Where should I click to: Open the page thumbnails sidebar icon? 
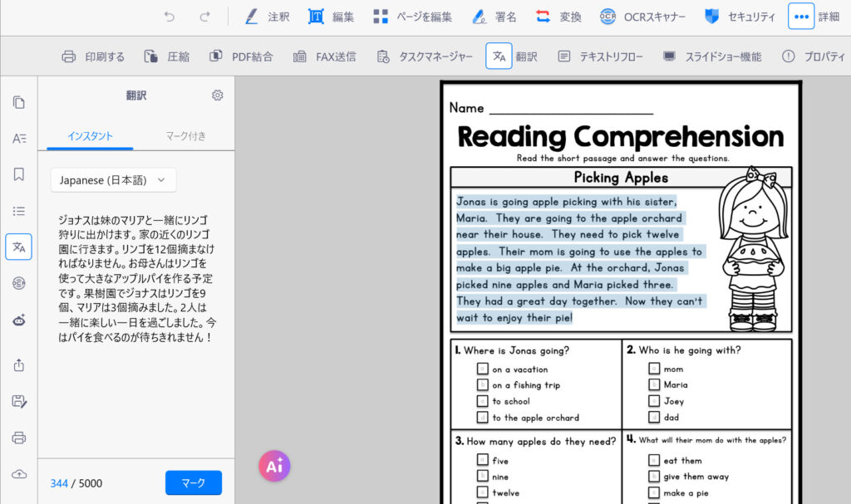tap(19, 102)
